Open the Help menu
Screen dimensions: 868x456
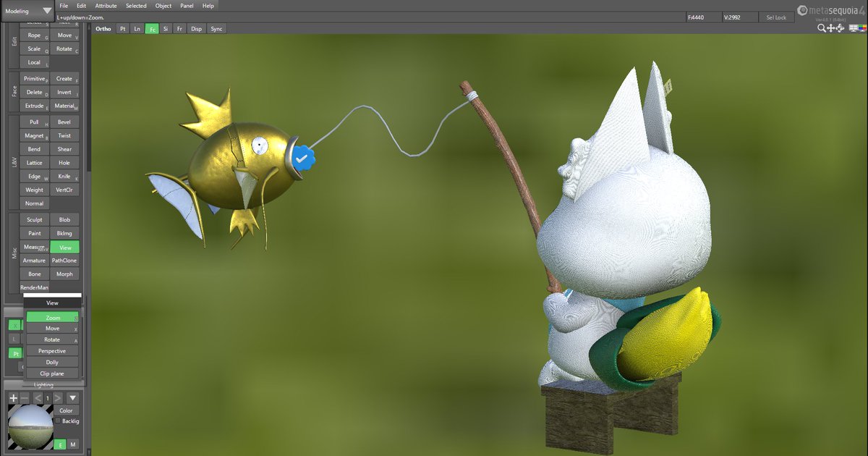click(x=208, y=6)
